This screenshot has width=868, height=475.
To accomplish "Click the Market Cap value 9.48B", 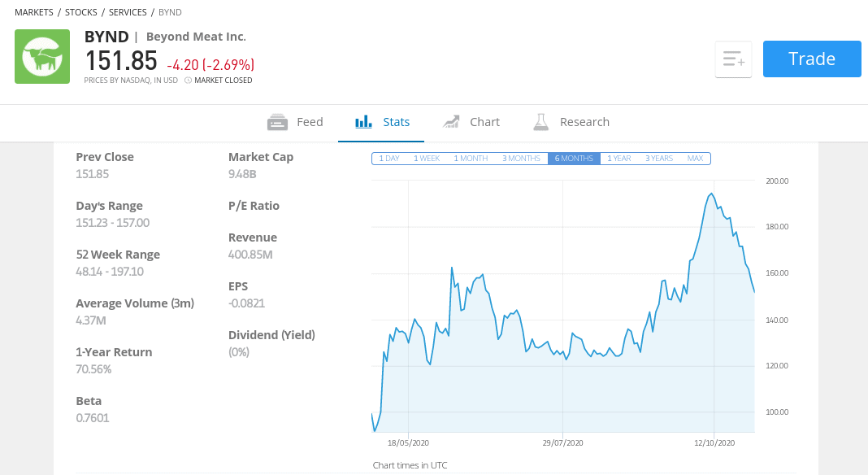I will click(242, 174).
